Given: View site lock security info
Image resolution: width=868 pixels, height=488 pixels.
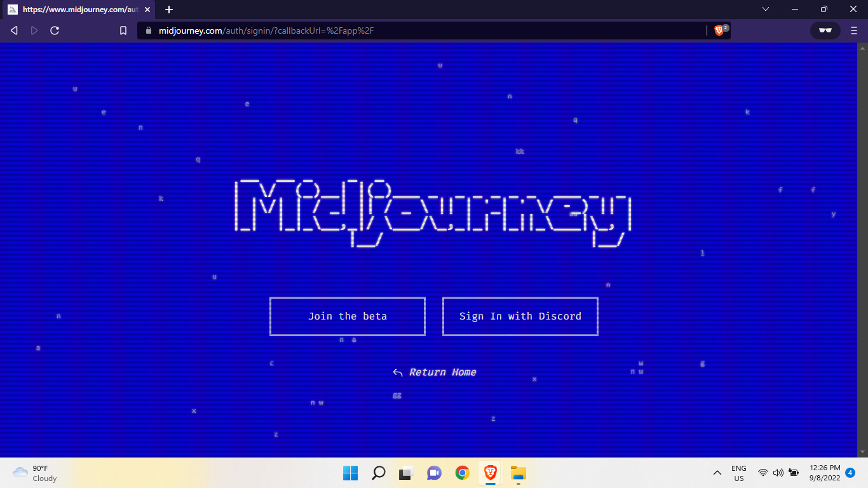Looking at the screenshot, I should click(x=148, y=30).
